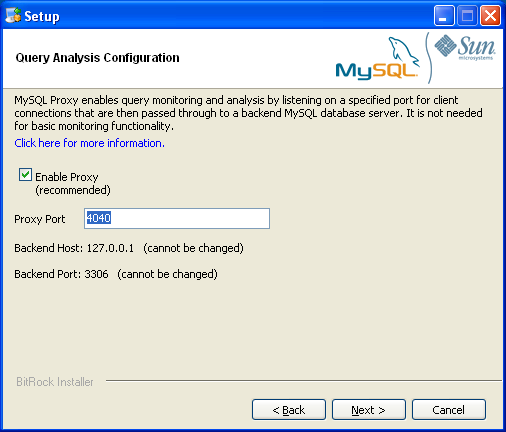506x432 pixels.
Task: Click into the Proxy Port field
Action: point(177,219)
